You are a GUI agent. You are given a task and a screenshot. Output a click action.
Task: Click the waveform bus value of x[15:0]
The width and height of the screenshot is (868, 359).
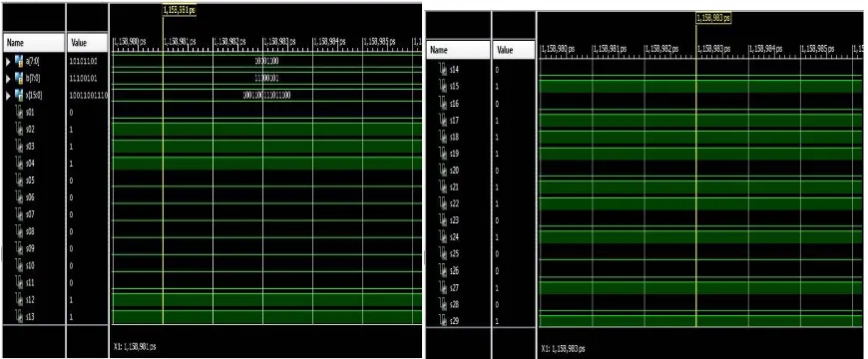(x=266, y=95)
